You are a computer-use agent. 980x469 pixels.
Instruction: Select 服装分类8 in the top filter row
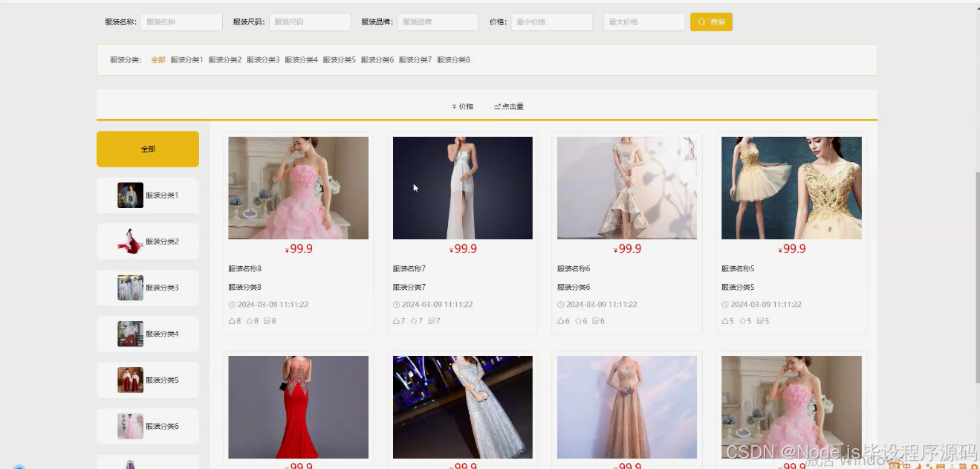[453, 60]
